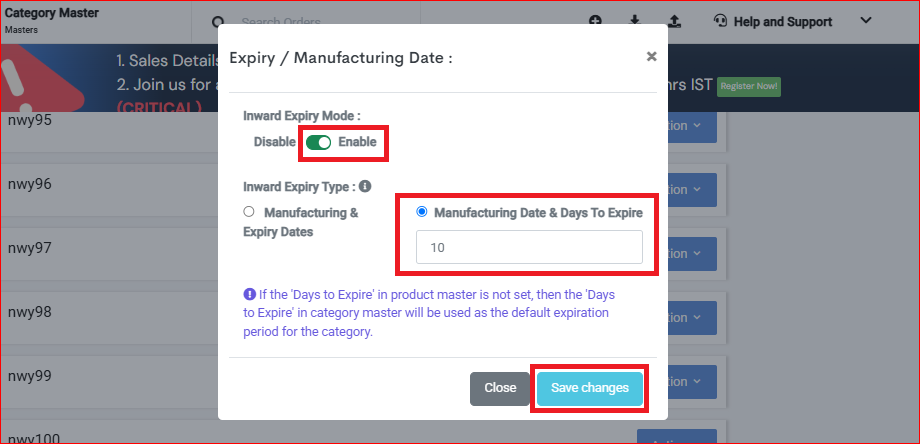Click the plus add icon in top bar
The height and width of the screenshot is (444, 920).
tap(596, 21)
